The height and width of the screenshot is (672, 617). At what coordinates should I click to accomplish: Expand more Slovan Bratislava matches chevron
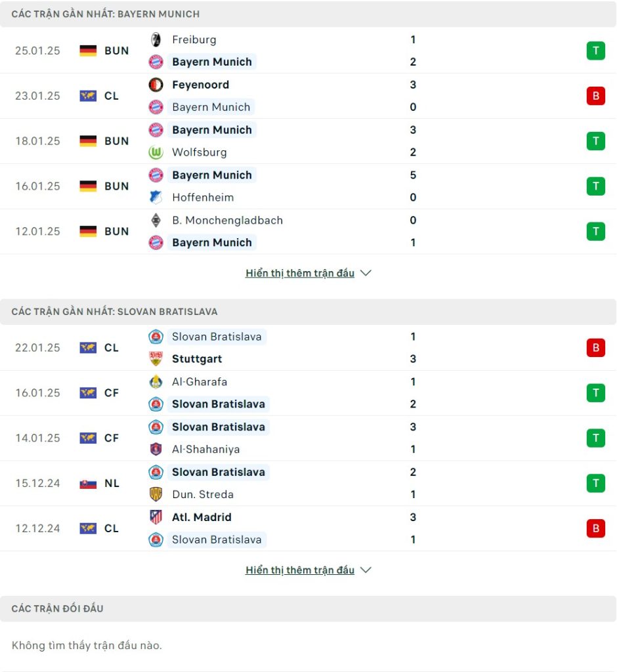(x=366, y=570)
